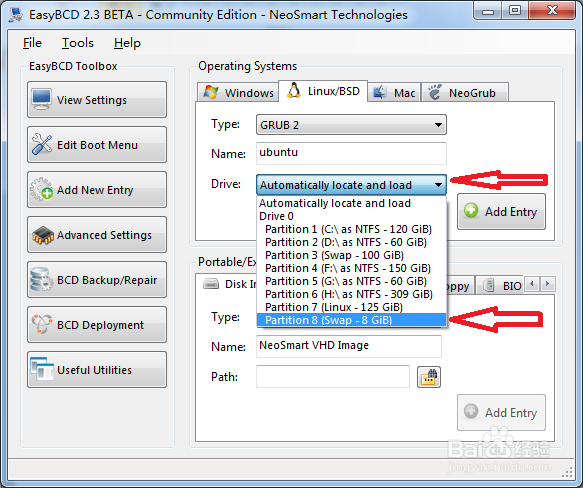This screenshot has width=583, height=488.
Task: Click the EasyBCD application icon in title bar
Action: click(16, 15)
